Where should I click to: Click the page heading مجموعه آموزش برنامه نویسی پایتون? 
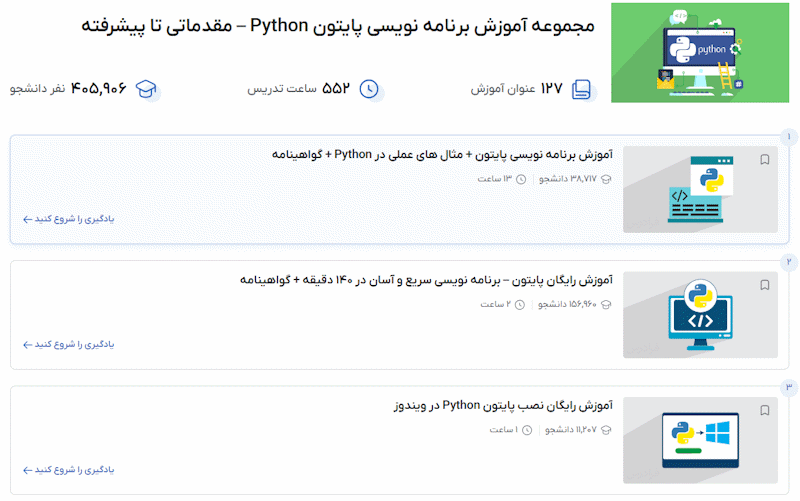(x=338, y=26)
